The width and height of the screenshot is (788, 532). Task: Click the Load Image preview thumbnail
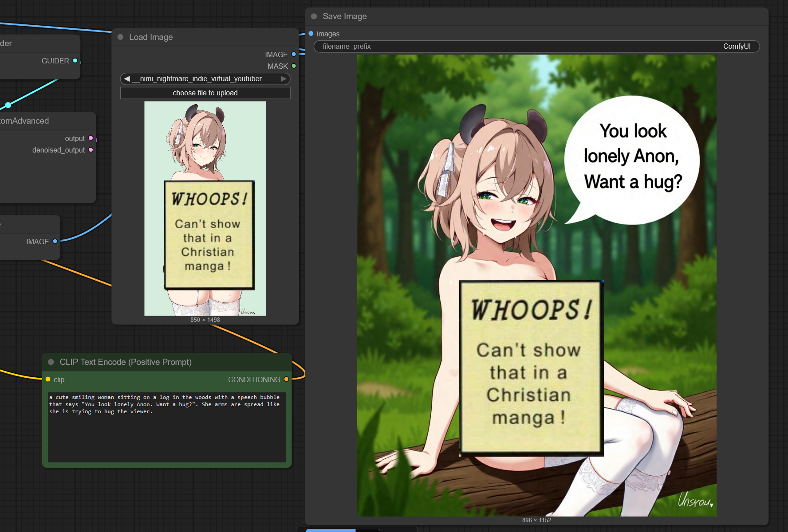coord(205,208)
